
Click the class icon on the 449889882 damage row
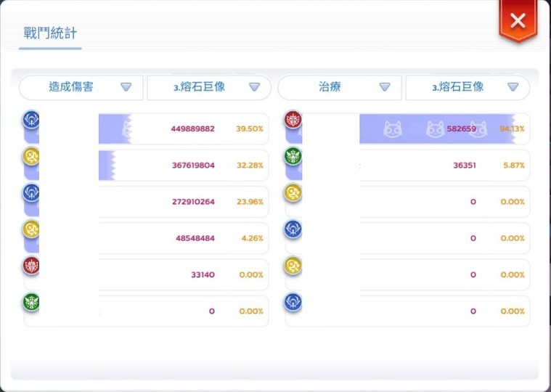(31, 120)
